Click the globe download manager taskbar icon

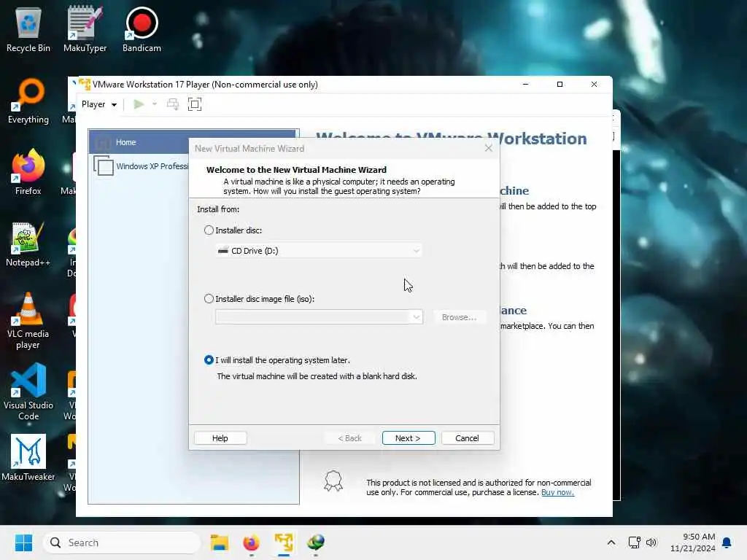315,542
